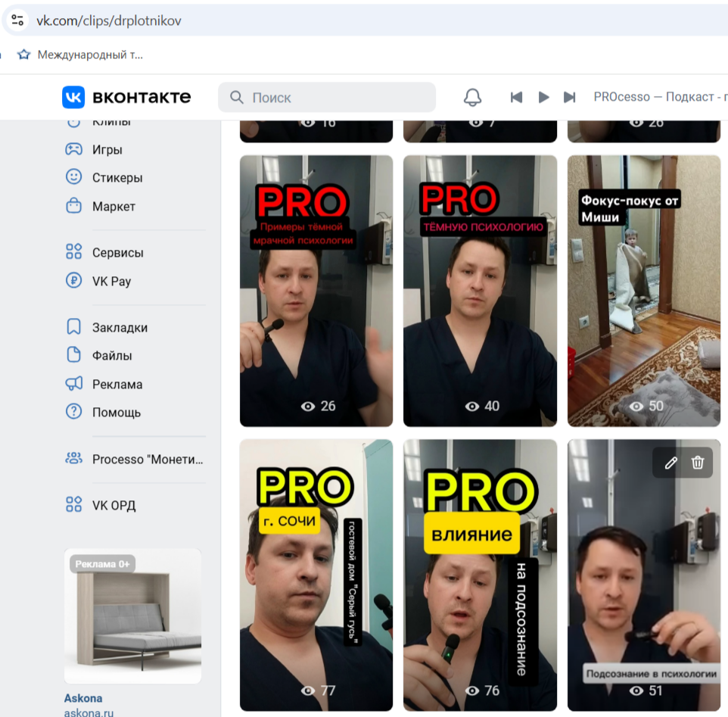Open the Сервисы sidebar section
728x717 pixels.
click(117, 252)
